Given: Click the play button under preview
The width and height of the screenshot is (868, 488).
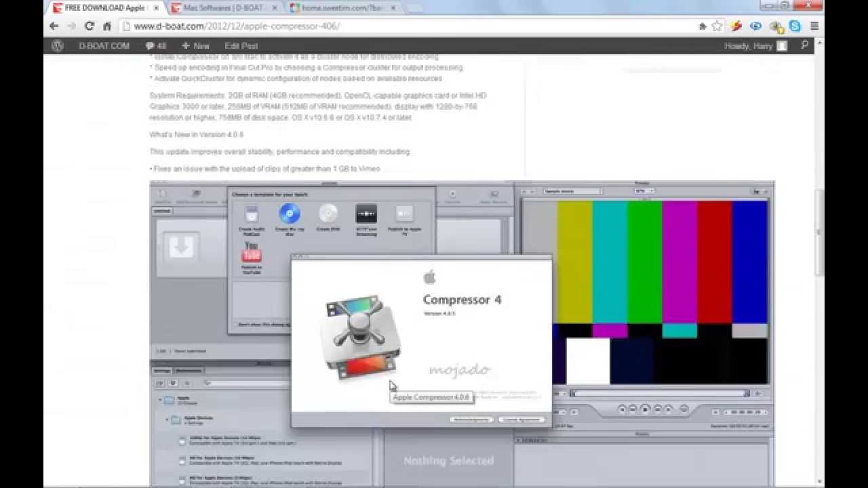Looking at the screenshot, I should point(645,409).
